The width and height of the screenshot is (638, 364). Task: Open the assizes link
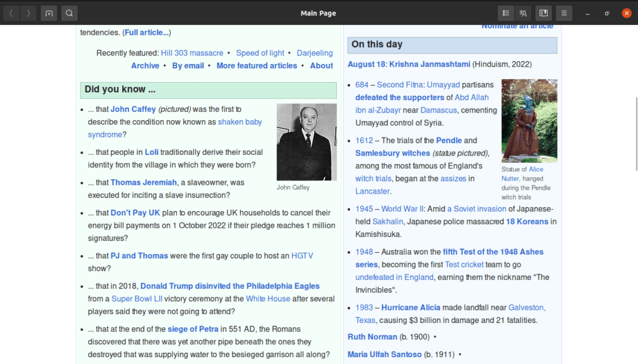click(x=454, y=179)
